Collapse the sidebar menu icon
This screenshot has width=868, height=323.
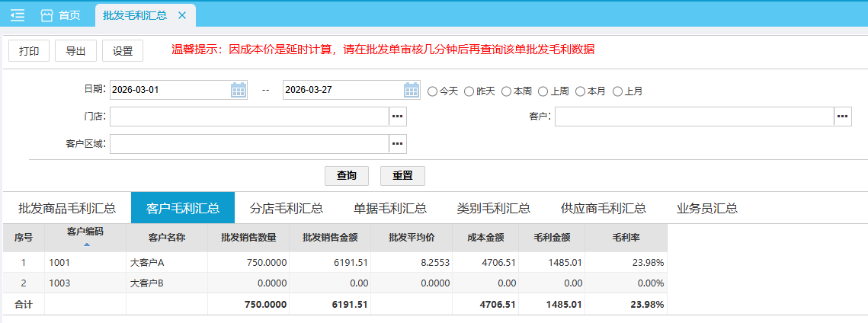tap(18, 15)
